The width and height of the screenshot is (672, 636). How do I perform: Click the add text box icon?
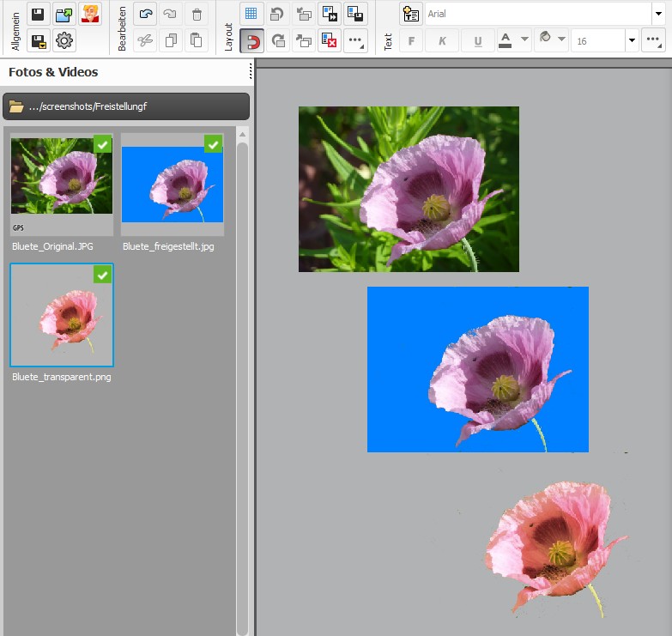point(411,14)
